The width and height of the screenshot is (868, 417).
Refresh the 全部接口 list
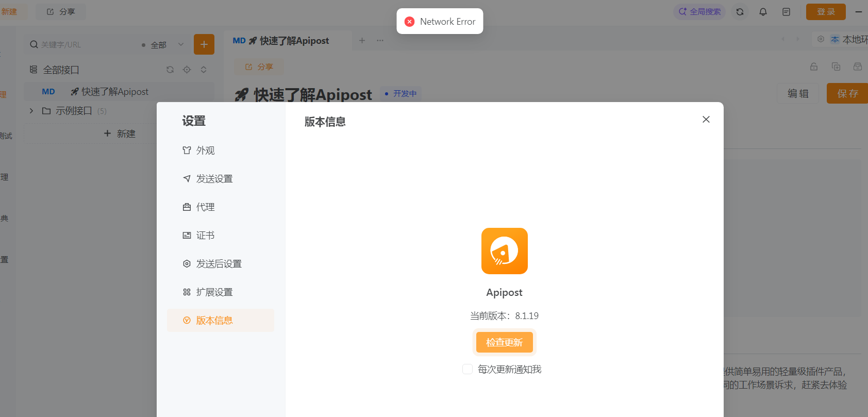[x=170, y=70]
